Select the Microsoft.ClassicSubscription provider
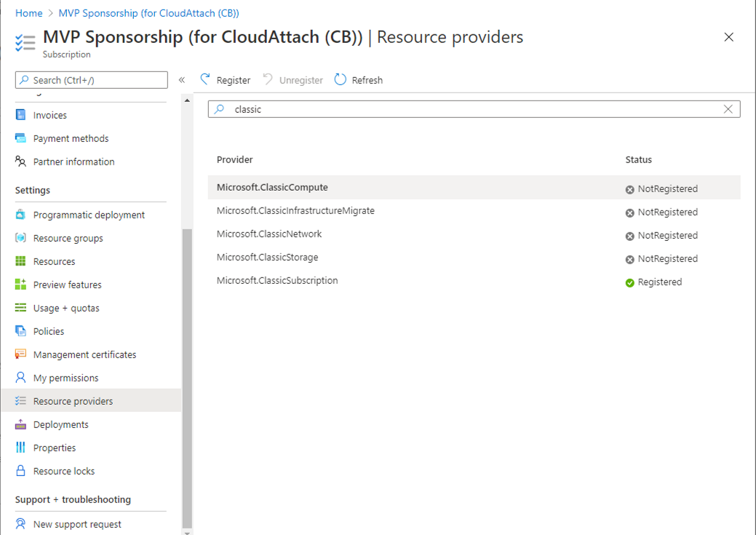Image resolution: width=756 pixels, height=535 pixels. coord(474,281)
